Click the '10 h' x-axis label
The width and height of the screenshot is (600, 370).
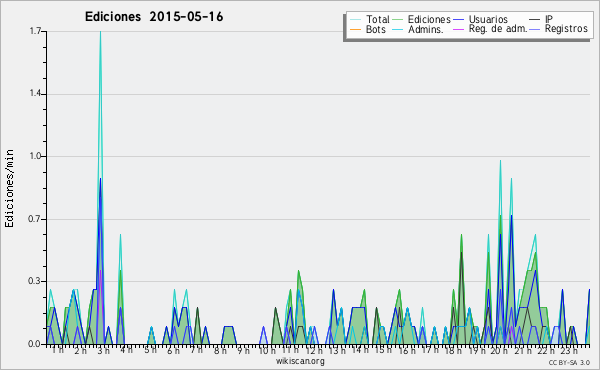pos(266,350)
